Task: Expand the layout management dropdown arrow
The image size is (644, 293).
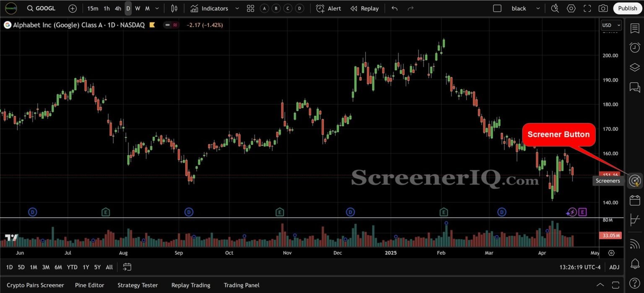Action: (538, 8)
